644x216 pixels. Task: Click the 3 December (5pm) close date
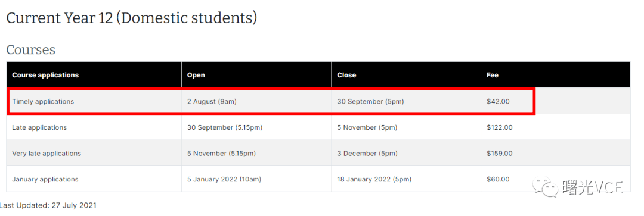pos(367,154)
